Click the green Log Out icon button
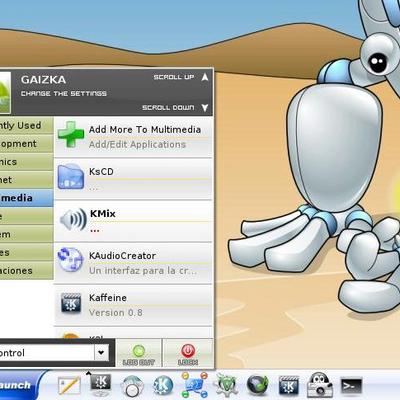This screenshot has width=400, height=400. tap(139, 351)
